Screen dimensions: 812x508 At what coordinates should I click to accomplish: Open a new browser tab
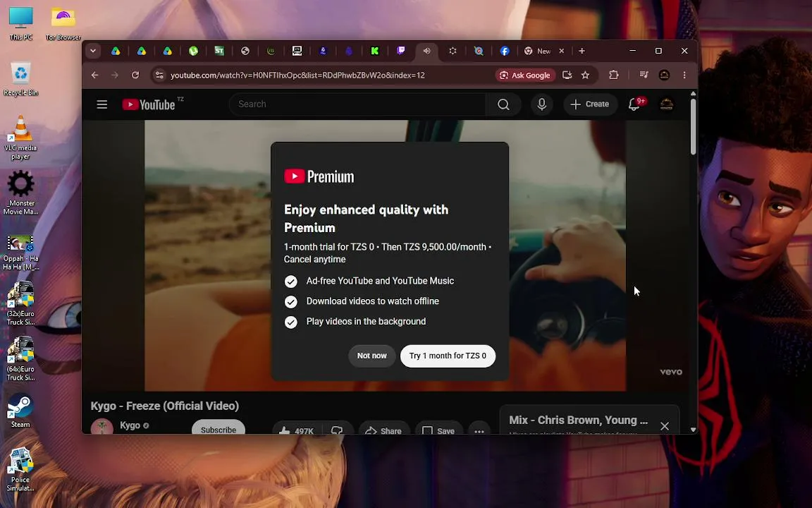point(582,51)
